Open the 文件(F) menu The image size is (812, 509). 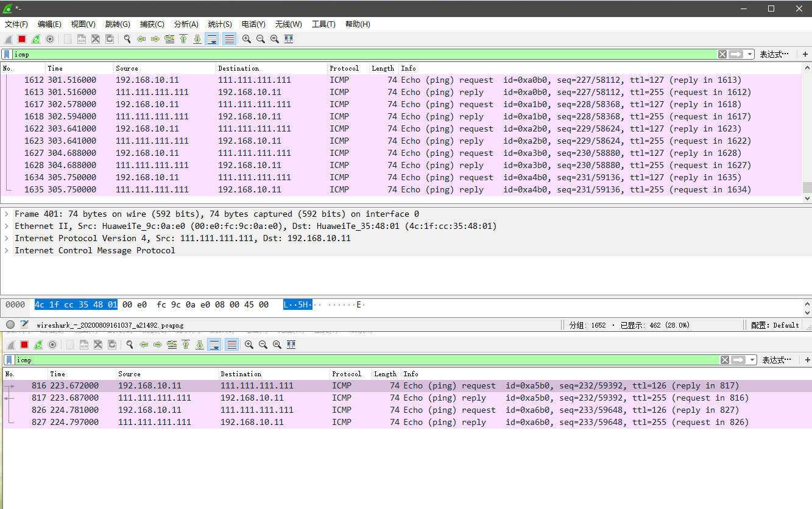[16, 24]
